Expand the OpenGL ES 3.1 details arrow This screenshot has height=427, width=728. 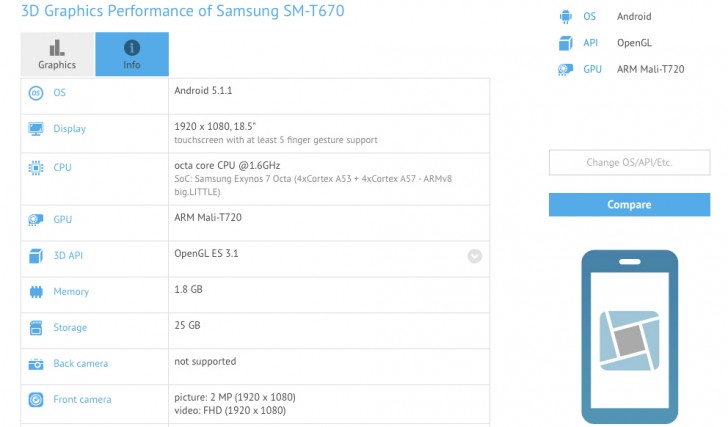coord(474,256)
